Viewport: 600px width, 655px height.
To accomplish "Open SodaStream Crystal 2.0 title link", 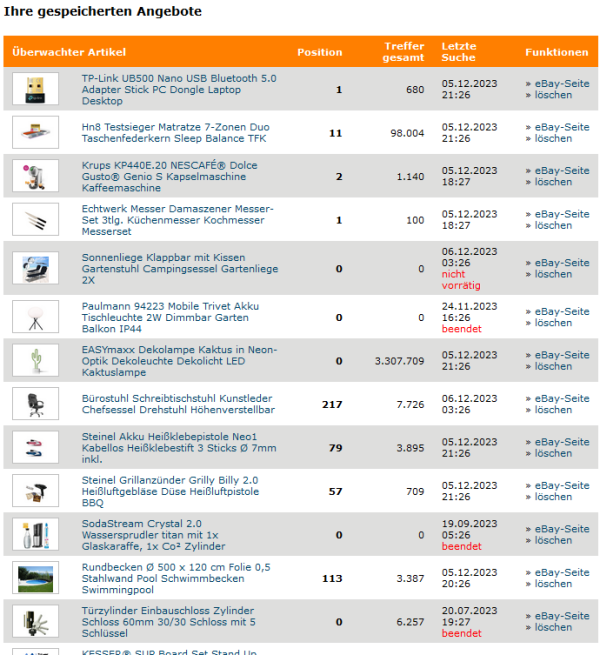I will (x=153, y=535).
